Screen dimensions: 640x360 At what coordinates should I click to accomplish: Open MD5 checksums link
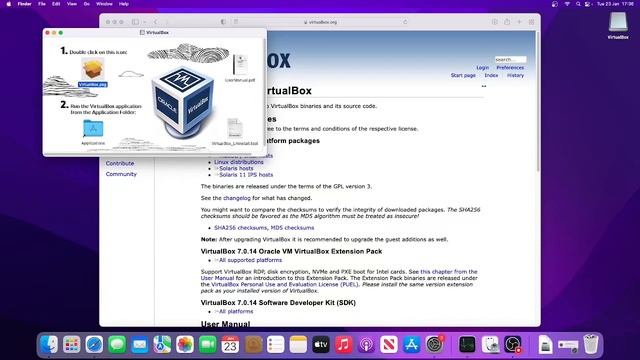click(x=292, y=228)
